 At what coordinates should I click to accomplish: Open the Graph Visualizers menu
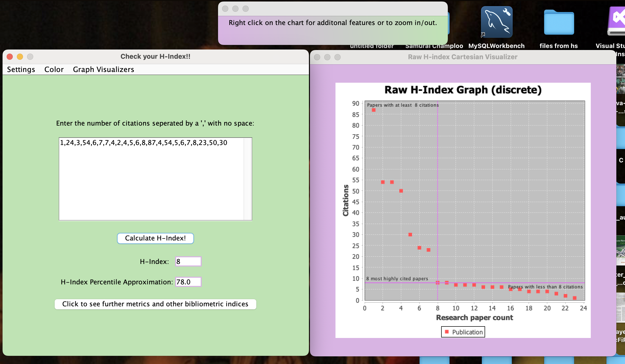pos(103,69)
